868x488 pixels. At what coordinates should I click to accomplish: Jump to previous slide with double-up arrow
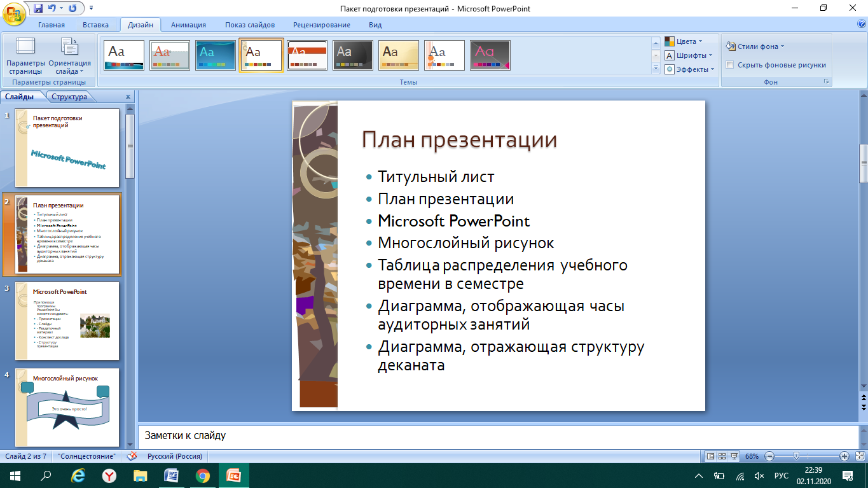pos(863,398)
